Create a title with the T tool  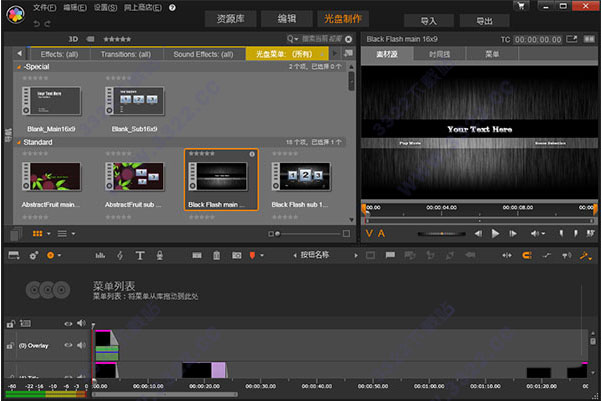pos(140,255)
